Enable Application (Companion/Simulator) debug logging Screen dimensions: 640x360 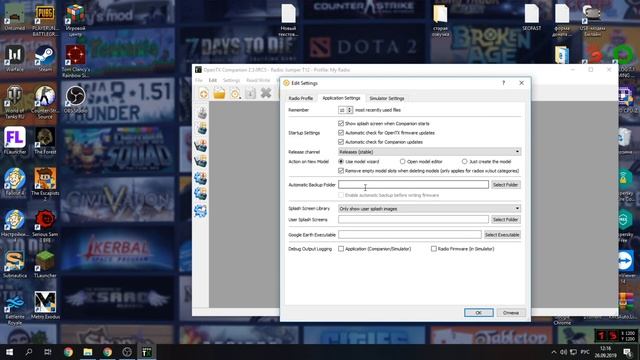pyautogui.click(x=341, y=249)
